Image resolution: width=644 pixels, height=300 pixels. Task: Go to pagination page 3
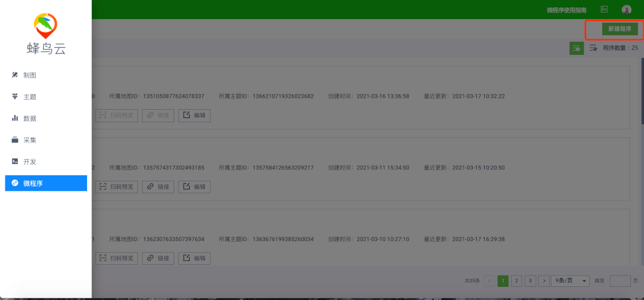[x=530, y=281]
